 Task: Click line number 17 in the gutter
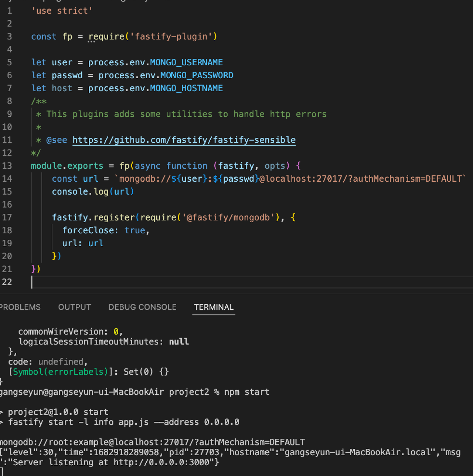[7, 218]
